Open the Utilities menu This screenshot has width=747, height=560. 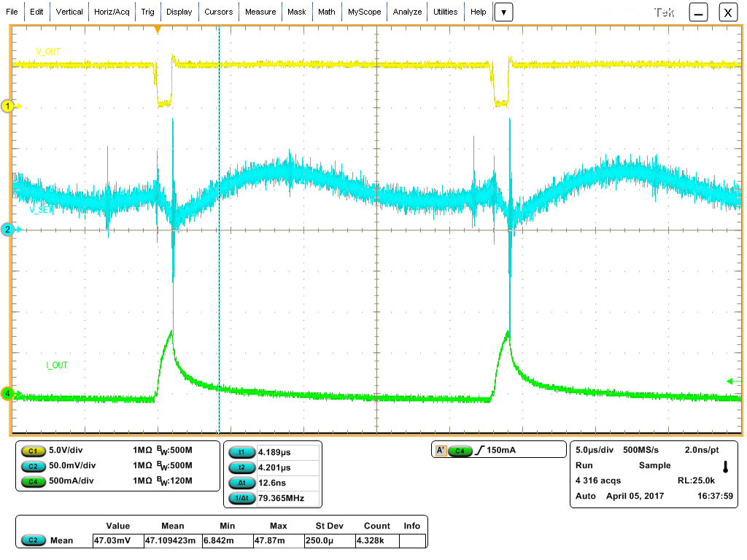coord(446,12)
